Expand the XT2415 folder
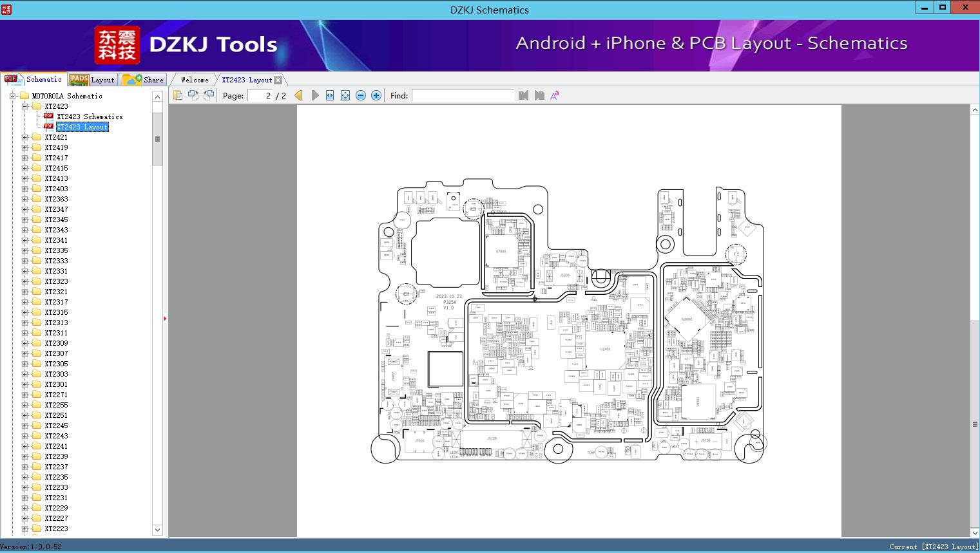The image size is (980, 553). [24, 168]
